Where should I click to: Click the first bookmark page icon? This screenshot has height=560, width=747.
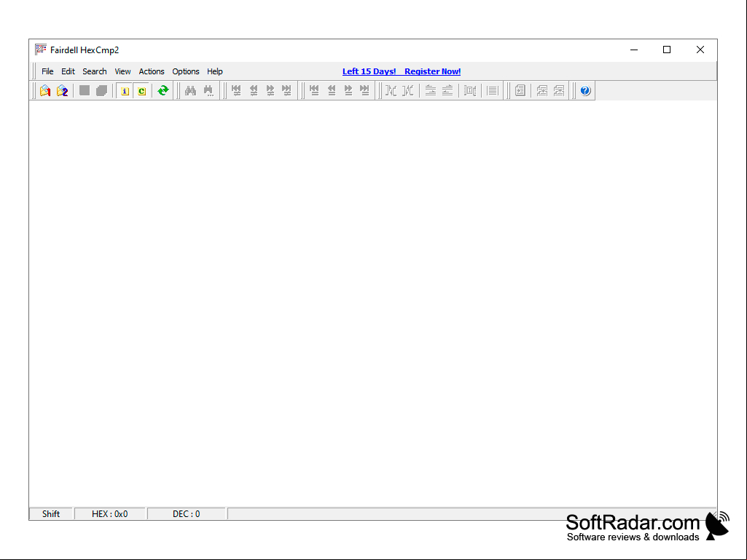541,90
